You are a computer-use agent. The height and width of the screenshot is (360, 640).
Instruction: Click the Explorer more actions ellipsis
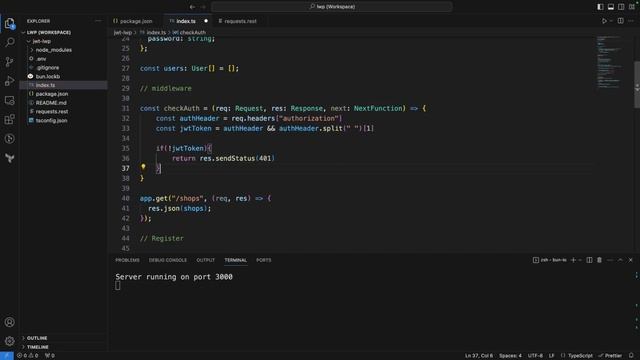pos(98,21)
